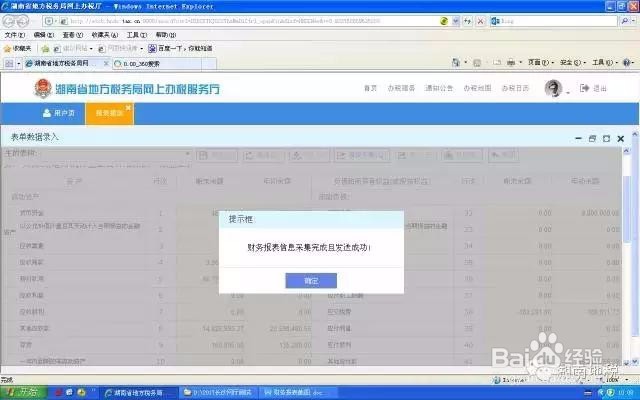Go to 首页 in site navigation
This screenshot has height=400, width=640.
click(370, 88)
